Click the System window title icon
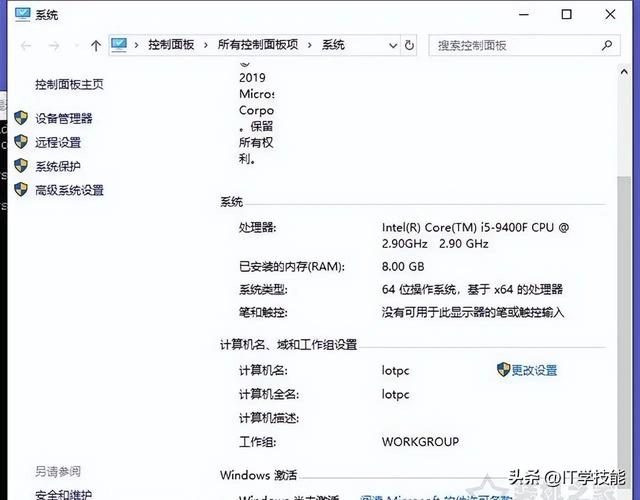The height and width of the screenshot is (500, 640). 22,14
